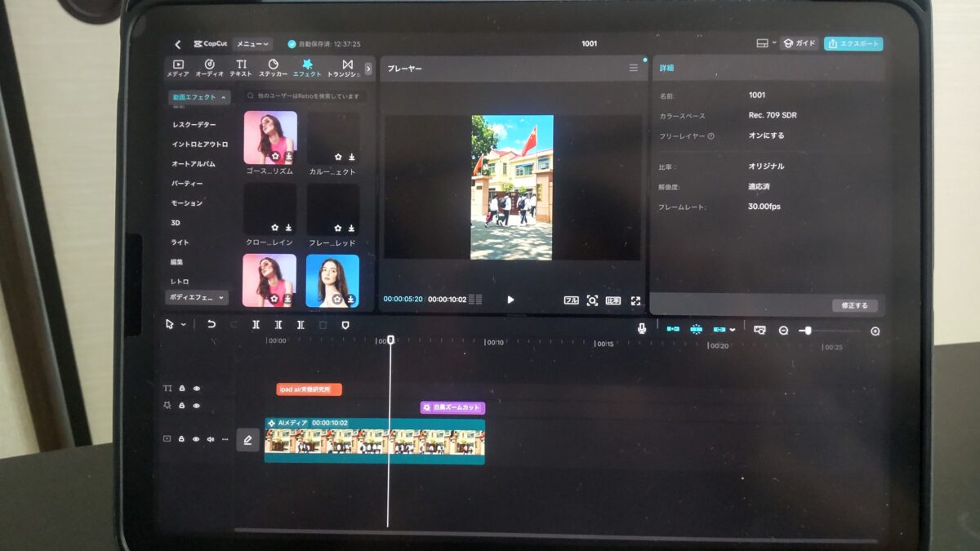Play the video in the player
980x551 pixels.
tap(510, 300)
